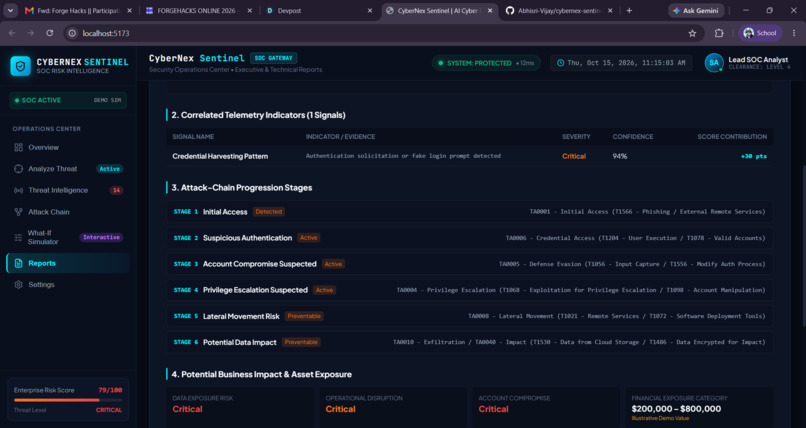806x428 pixels.
Task: Click the SYSTEM: PROTECTED status pill
Action: [486, 63]
